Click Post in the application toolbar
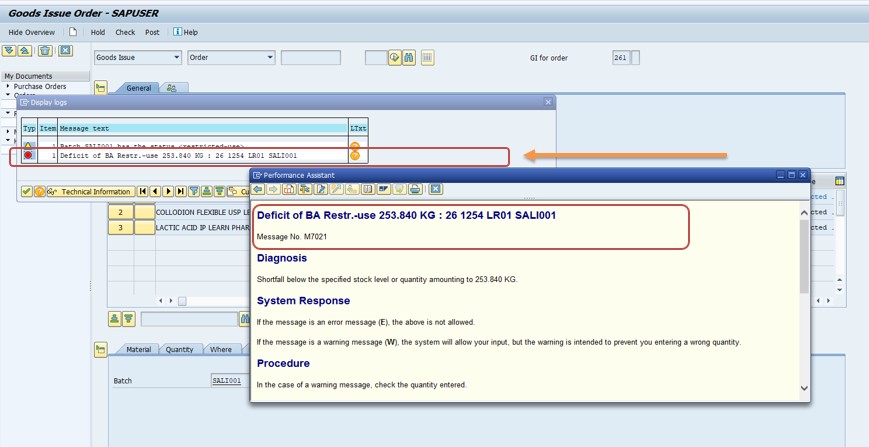The height and width of the screenshot is (447, 869). coord(152,33)
